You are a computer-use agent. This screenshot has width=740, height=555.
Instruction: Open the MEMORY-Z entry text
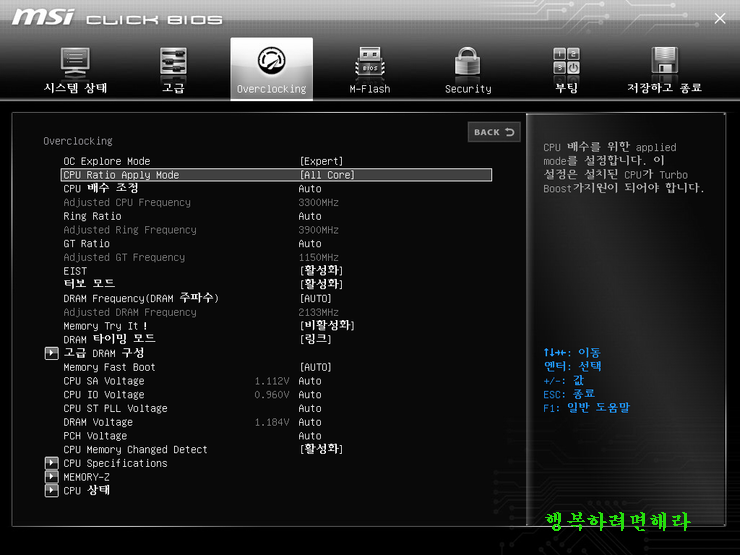click(x=86, y=477)
